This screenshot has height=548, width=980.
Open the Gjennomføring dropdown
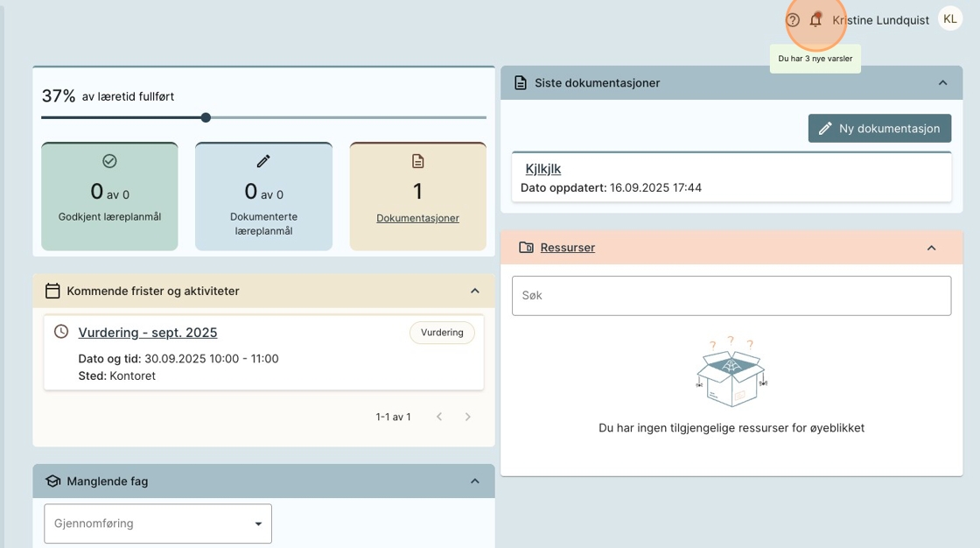(x=157, y=523)
